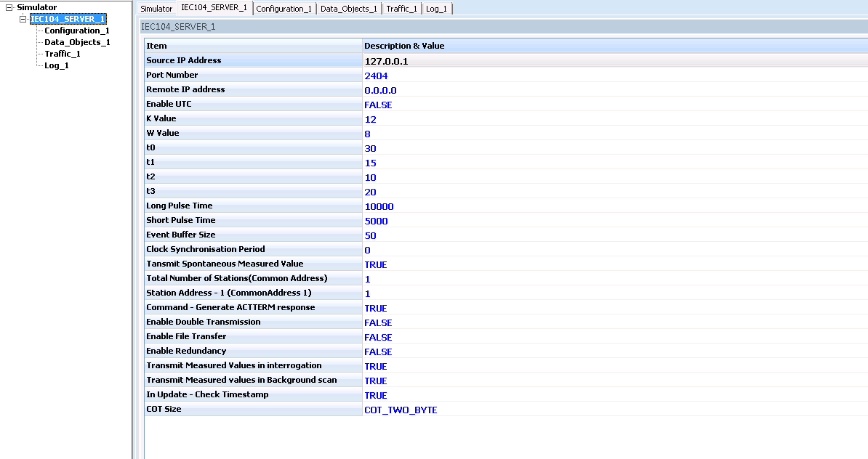Click the In Update - Check Timestamp label

[208, 394]
